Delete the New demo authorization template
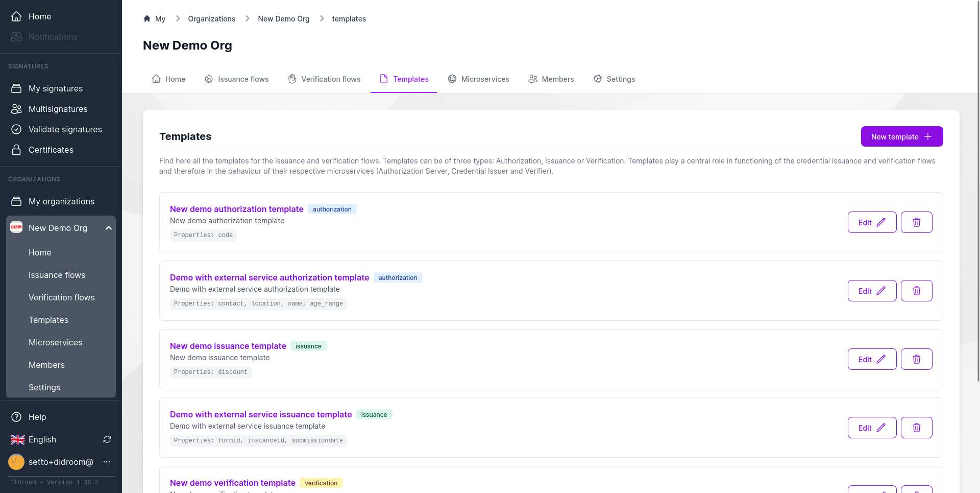The height and width of the screenshot is (493, 980). (916, 222)
